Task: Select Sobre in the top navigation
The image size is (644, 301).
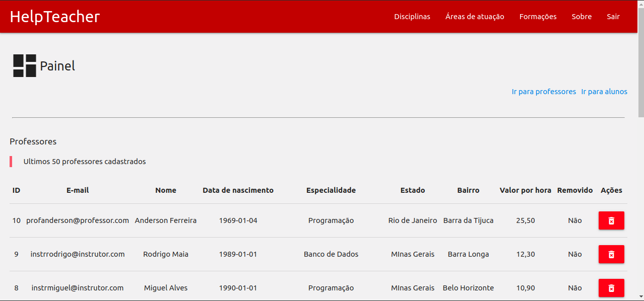Action: 582,17
